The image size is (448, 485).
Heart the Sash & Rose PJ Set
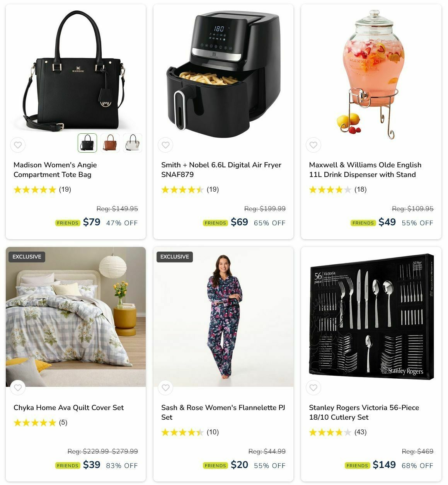pos(165,388)
